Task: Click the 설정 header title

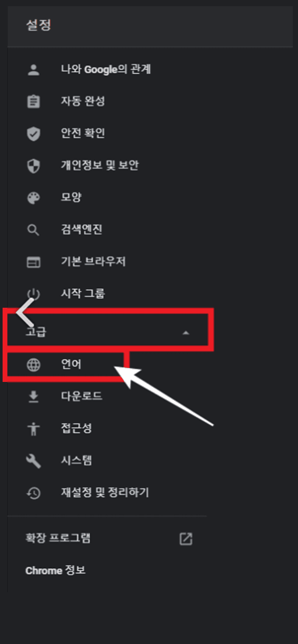Action: coord(39,25)
